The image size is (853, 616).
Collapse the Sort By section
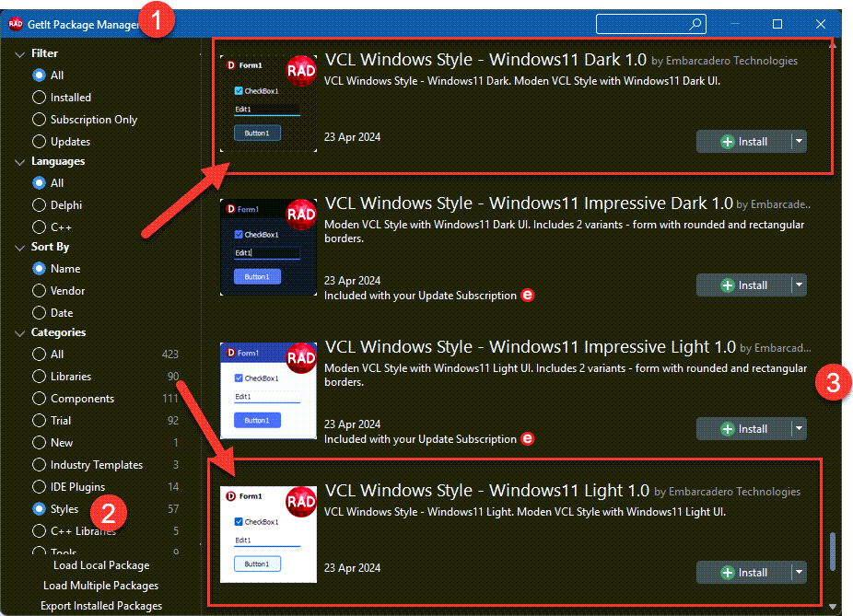click(19, 248)
